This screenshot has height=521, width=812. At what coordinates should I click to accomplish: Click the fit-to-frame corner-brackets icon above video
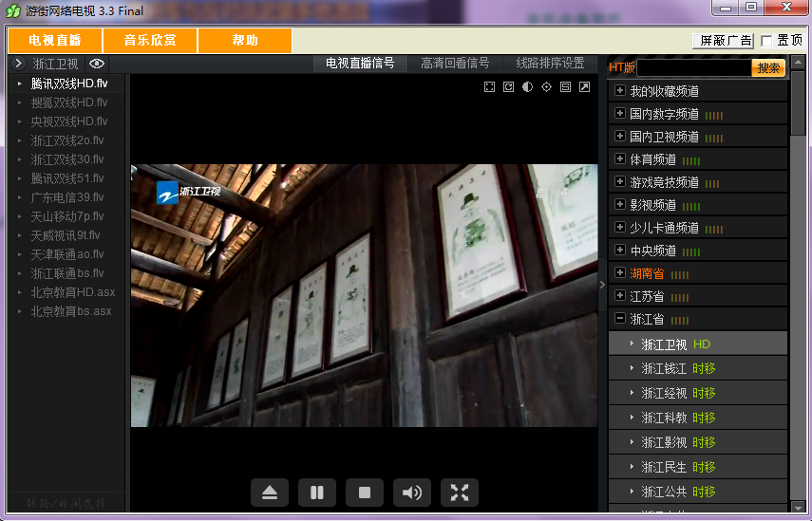click(x=489, y=87)
